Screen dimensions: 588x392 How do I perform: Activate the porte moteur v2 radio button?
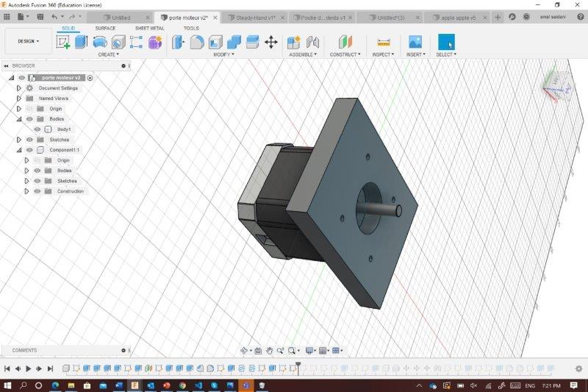tap(90, 78)
